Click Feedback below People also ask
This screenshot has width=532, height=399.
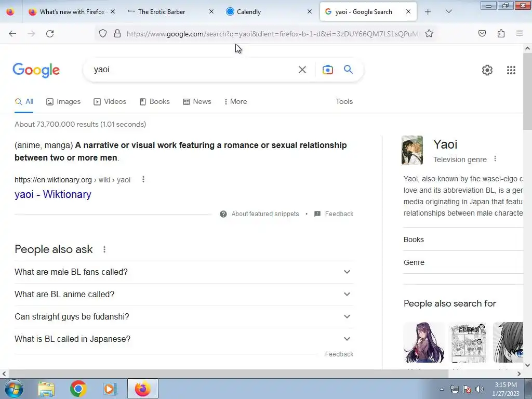(339, 354)
